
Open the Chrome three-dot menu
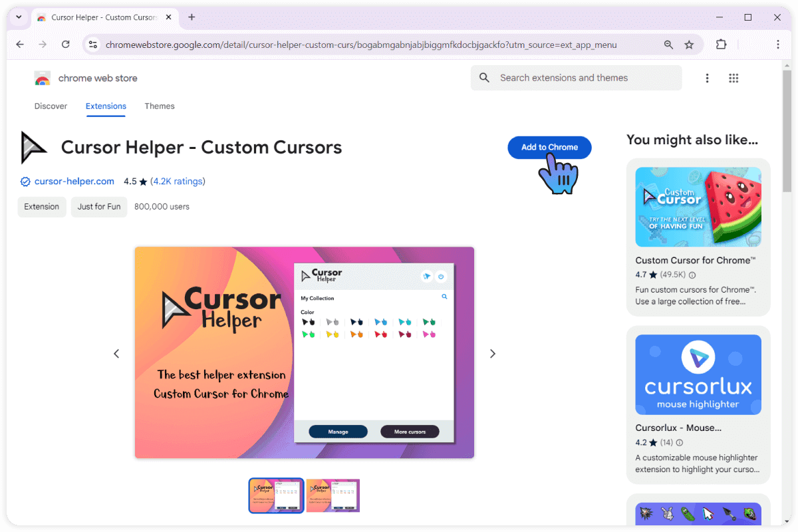(x=777, y=45)
